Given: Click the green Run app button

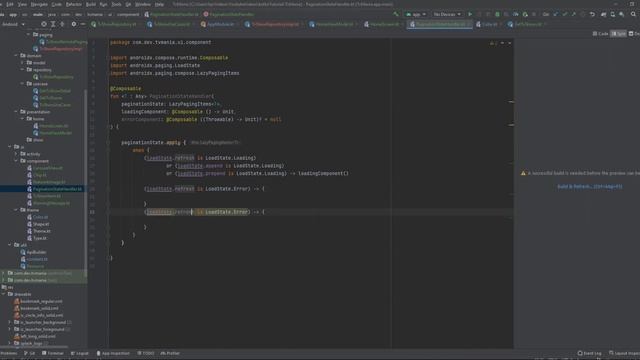Looking at the screenshot, I should 470,14.
